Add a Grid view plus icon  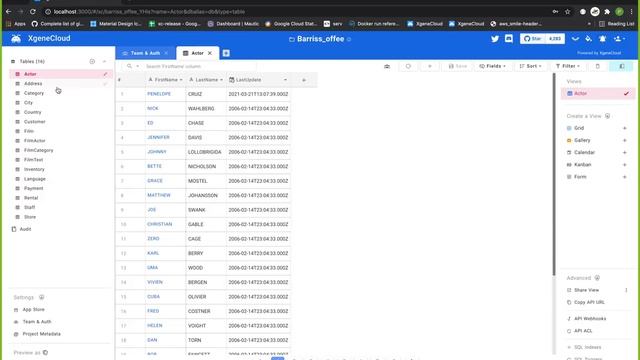[624, 128]
